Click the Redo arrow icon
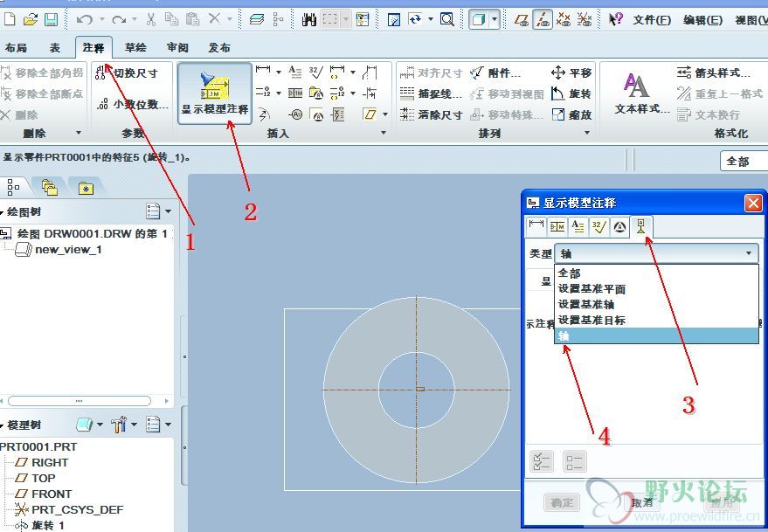 pyautogui.click(x=119, y=19)
